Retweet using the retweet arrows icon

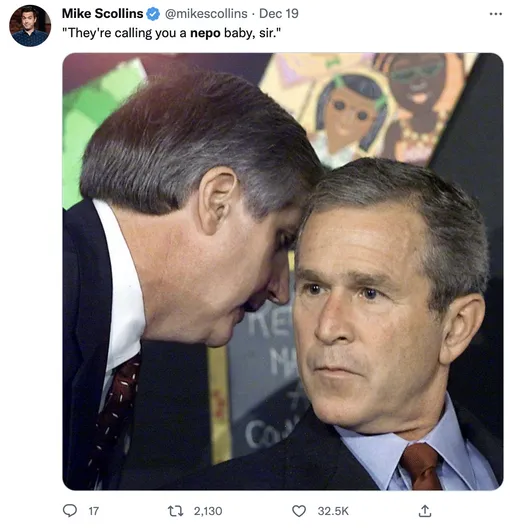(x=176, y=511)
